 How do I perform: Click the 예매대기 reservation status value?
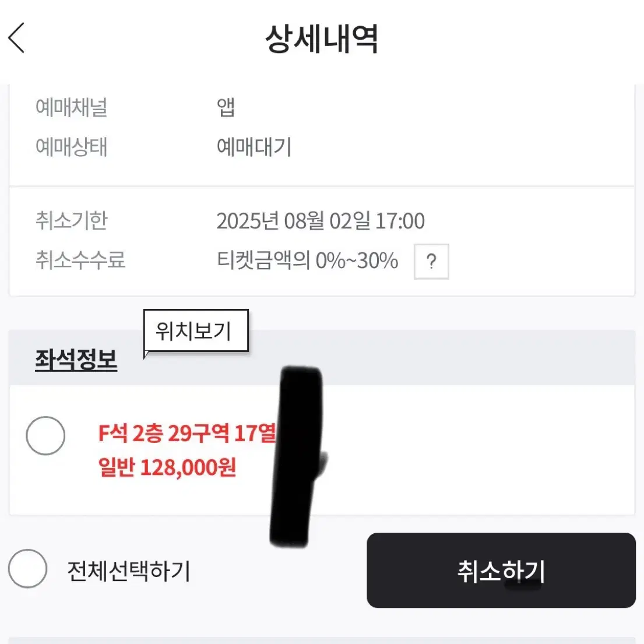pyautogui.click(x=255, y=147)
